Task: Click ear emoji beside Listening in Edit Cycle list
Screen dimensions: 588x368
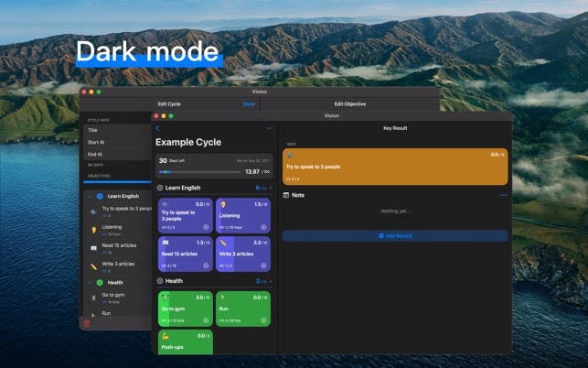Action: click(94, 230)
